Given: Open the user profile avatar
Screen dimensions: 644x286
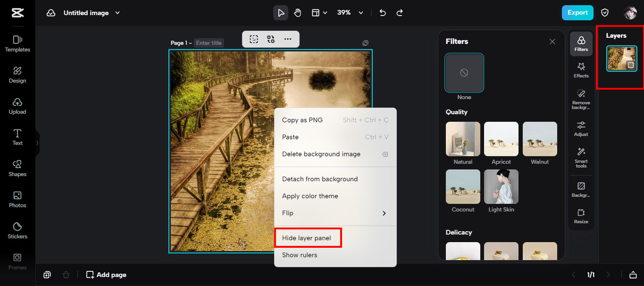Looking at the screenshot, I should [x=630, y=13].
